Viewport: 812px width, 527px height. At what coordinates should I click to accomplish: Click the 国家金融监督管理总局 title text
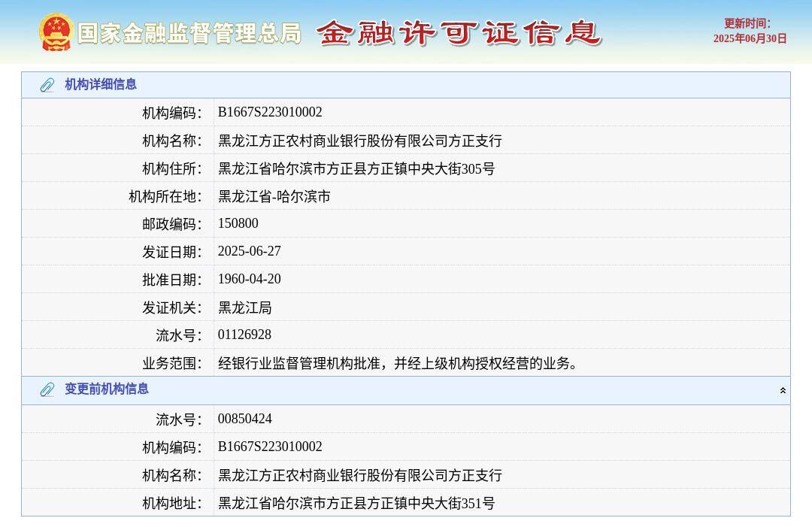click(189, 33)
